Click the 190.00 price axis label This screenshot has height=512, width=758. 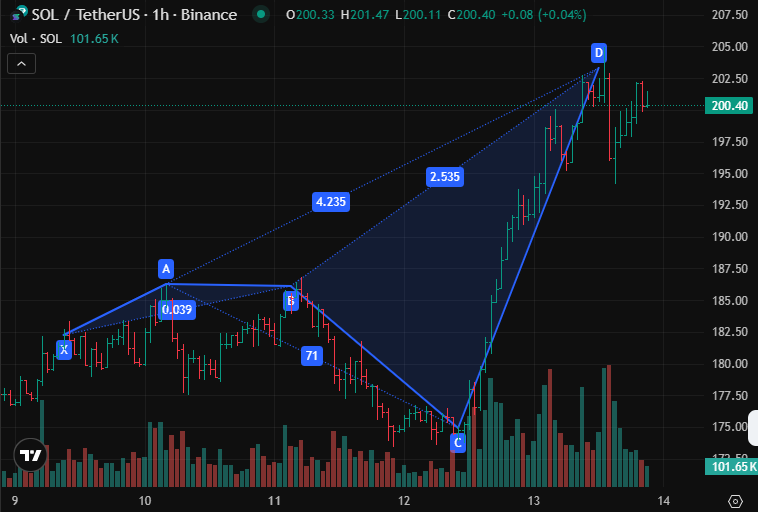729,237
